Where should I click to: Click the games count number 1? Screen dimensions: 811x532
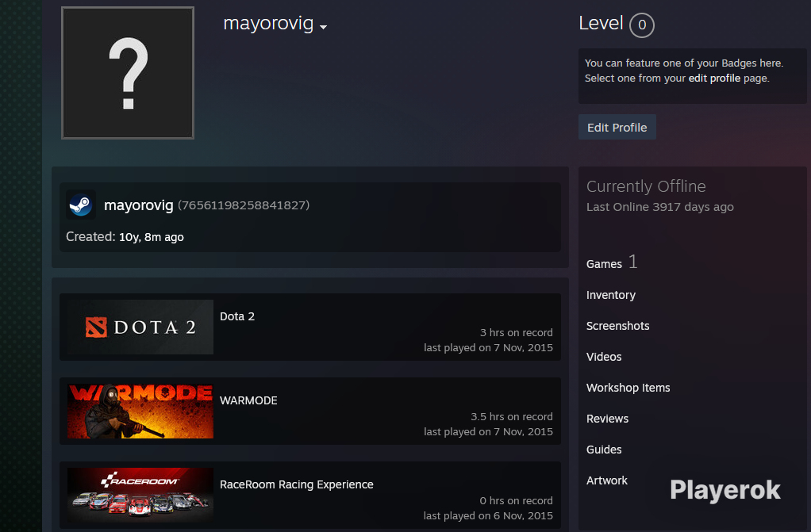(633, 262)
